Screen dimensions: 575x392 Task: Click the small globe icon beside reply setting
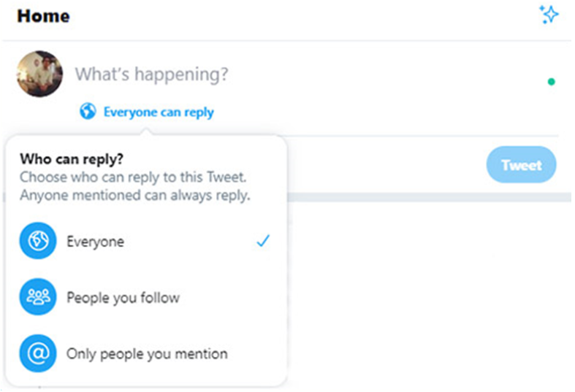88,112
